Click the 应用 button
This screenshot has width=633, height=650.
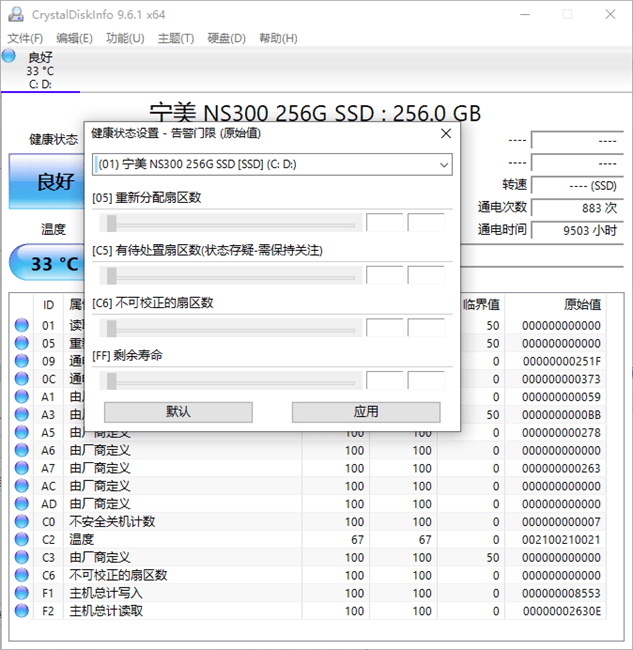(366, 412)
